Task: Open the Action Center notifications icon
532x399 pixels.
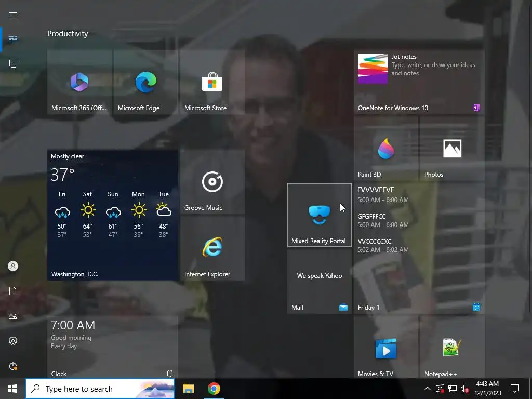Action: (515, 389)
